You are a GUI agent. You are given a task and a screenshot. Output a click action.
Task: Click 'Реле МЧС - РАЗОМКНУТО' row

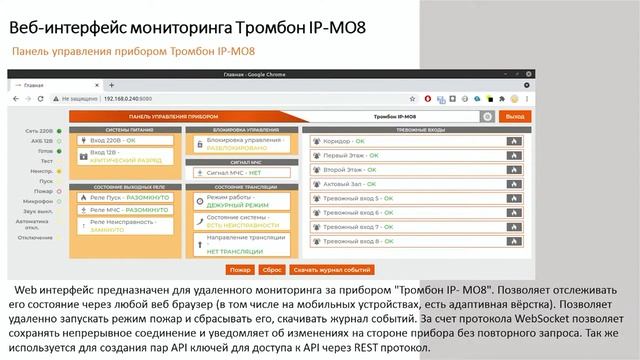coord(125,210)
